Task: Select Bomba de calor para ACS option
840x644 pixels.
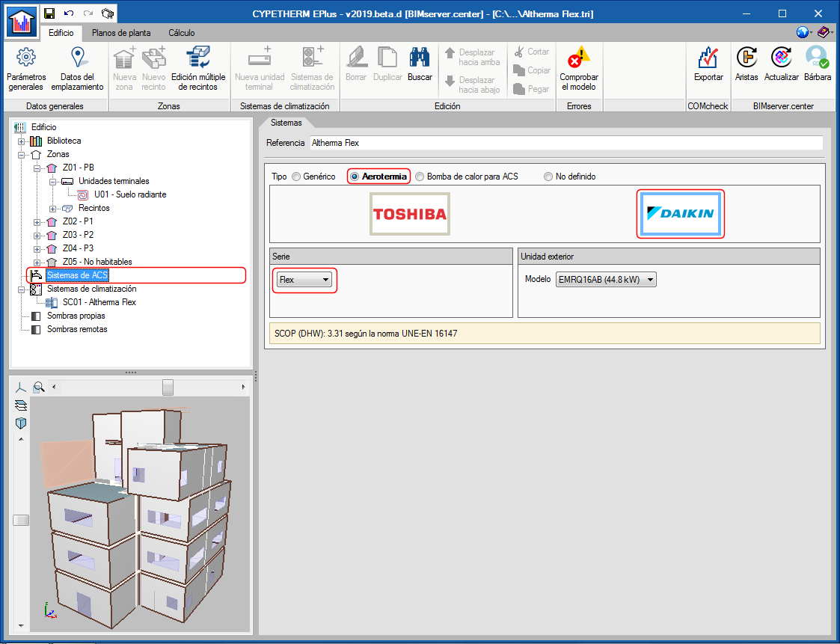Action: (x=420, y=177)
